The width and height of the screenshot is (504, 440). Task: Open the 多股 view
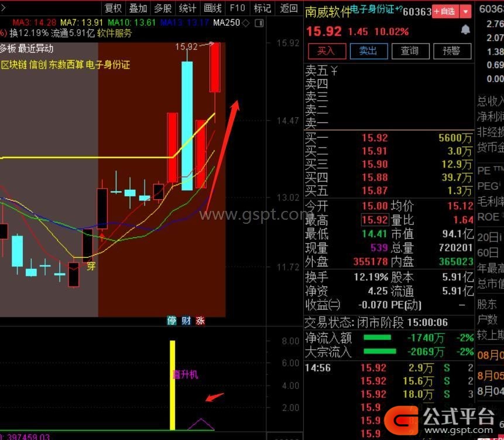163,8
